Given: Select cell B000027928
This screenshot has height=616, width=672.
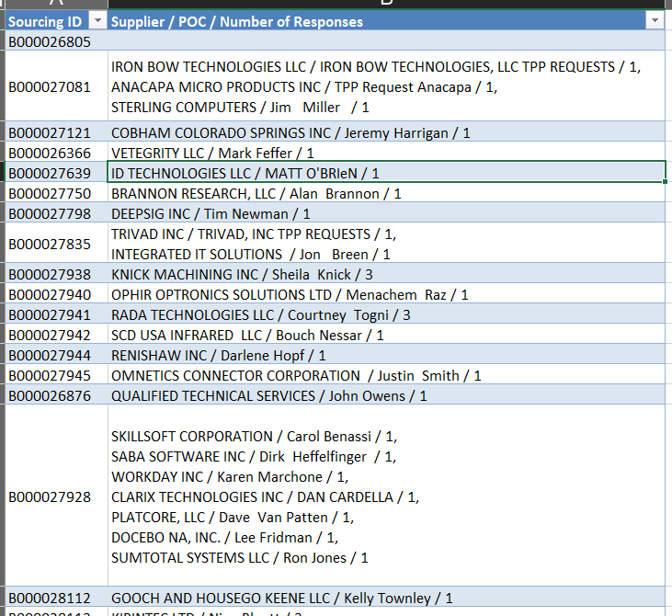Looking at the screenshot, I should [56, 496].
